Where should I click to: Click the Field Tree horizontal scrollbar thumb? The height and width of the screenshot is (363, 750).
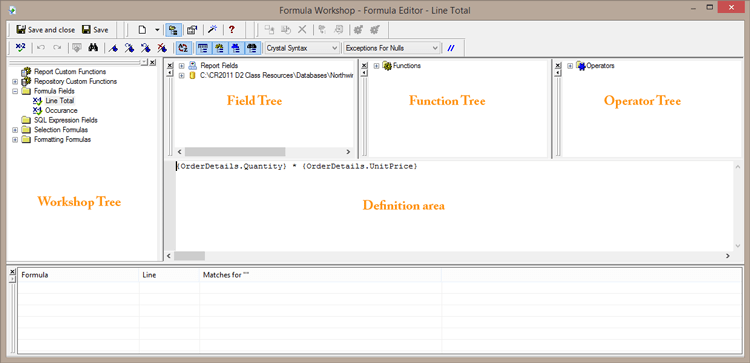235,152
